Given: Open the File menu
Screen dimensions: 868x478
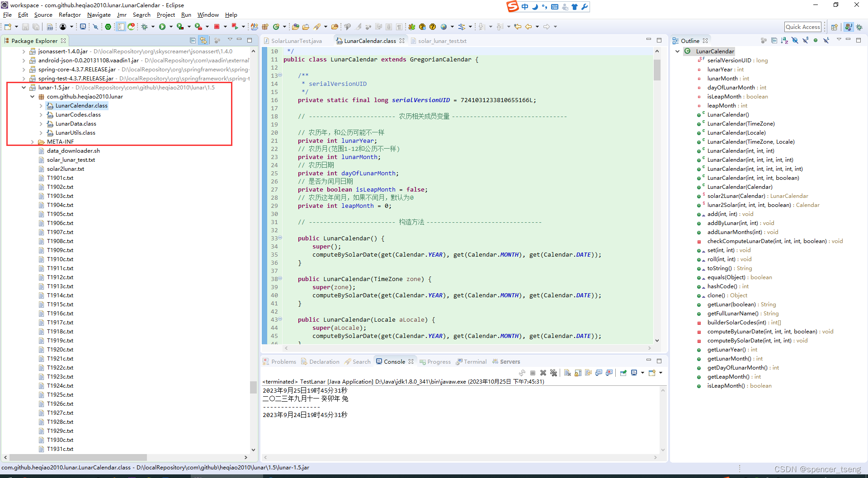Looking at the screenshot, I should pyautogui.click(x=7, y=15).
